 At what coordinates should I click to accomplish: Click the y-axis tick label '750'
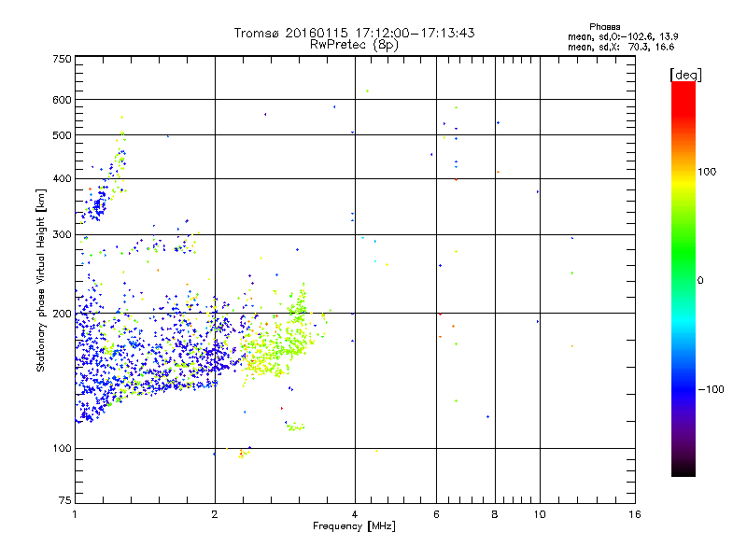pos(63,59)
